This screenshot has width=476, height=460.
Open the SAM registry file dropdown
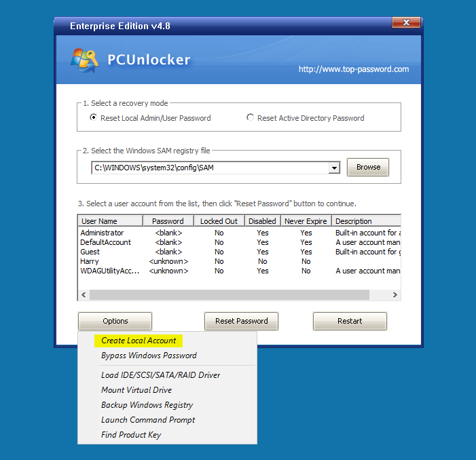point(334,168)
